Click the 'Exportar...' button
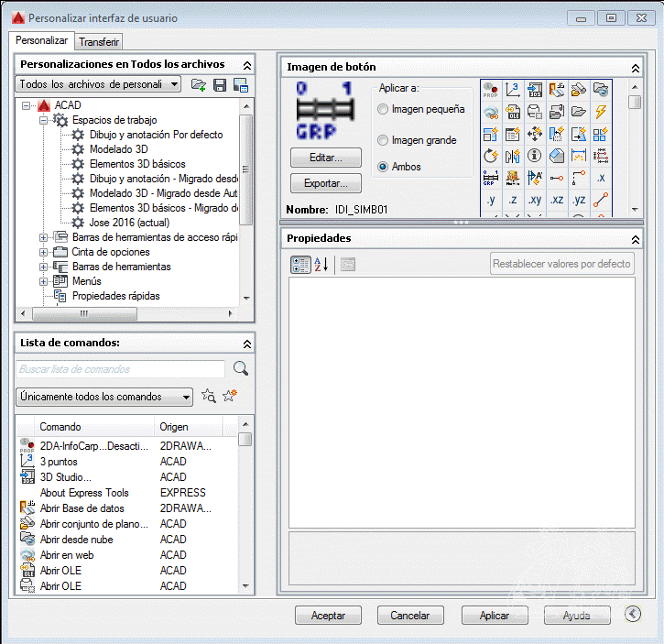The width and height of the screenshot is (664, 644). (x=326, y=183)
